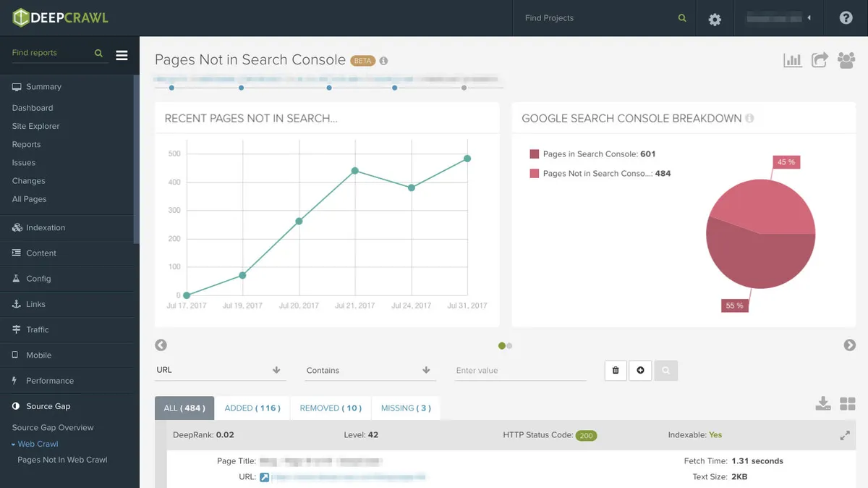868x488 pixels.
Task: Switch to the grid layout view
Action: tap(848, 404)
